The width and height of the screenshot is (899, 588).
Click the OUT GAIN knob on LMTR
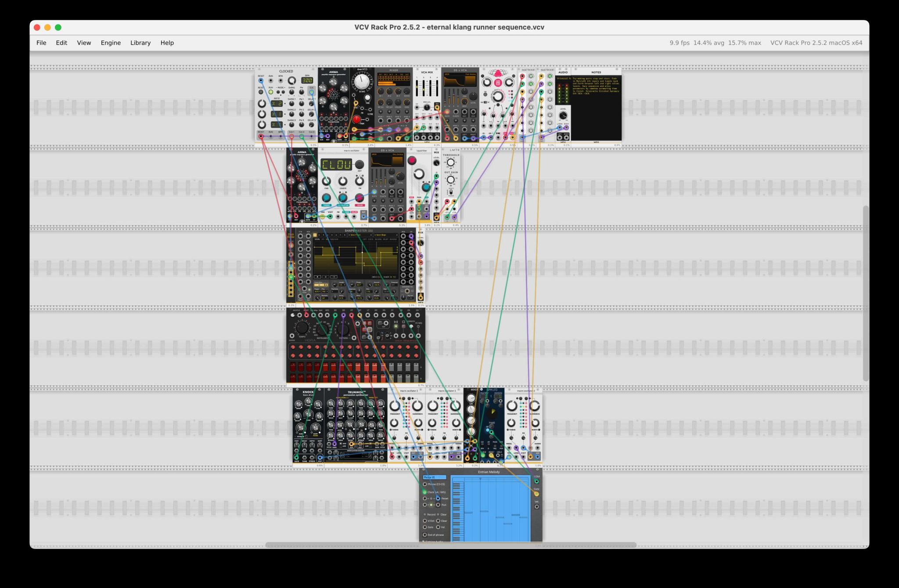pos(451,180)
